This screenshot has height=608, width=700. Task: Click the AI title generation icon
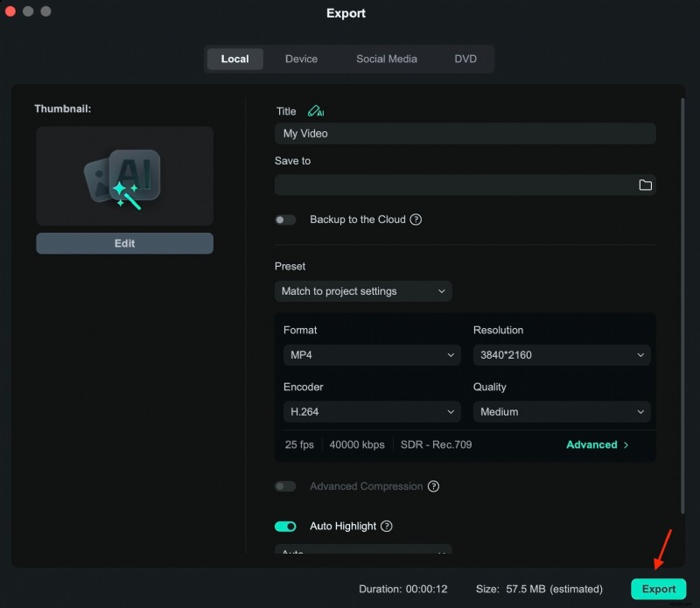[316, 111]
